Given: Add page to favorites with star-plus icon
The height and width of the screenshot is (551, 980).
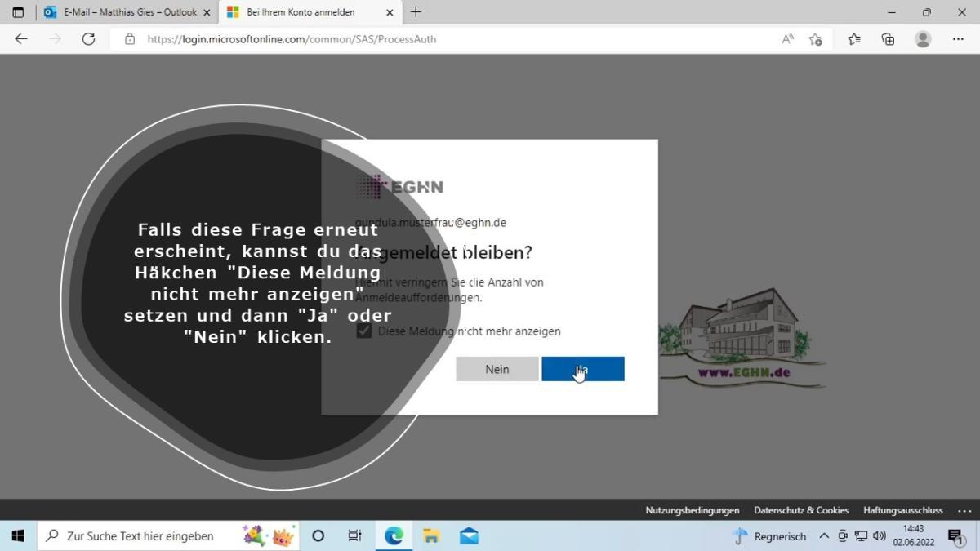Looking at the screenshot, I should click(815, 39).
